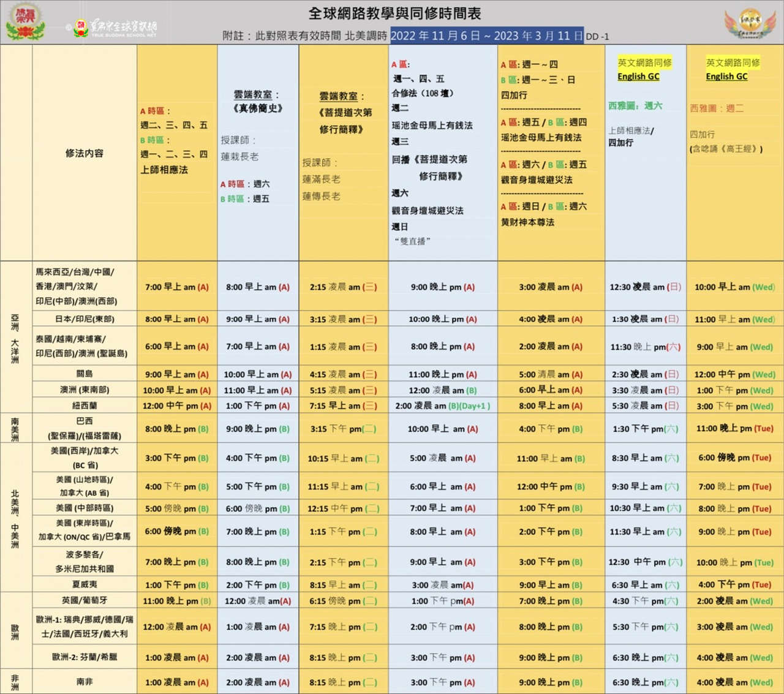Select the 雲端教室《菩提道次第修行簡釋》header cell
The height and width of the screenshot is (694, 784).
tap(344, 113)
